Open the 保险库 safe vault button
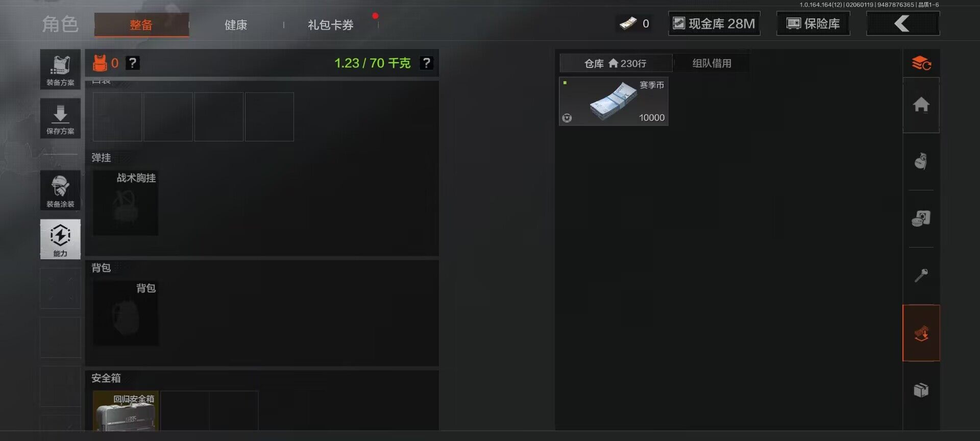Image resolution: width=980 pixels, height=441 pixels. 813,23
